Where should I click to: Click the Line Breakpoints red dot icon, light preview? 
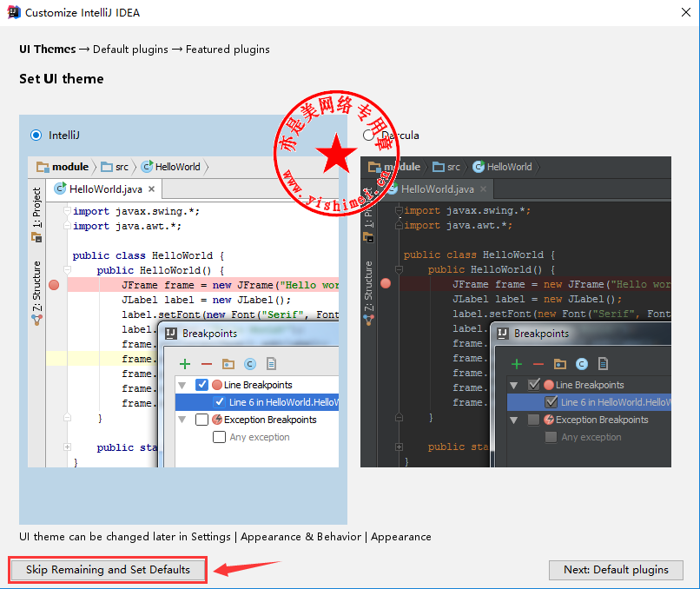[x=217, y=385]
